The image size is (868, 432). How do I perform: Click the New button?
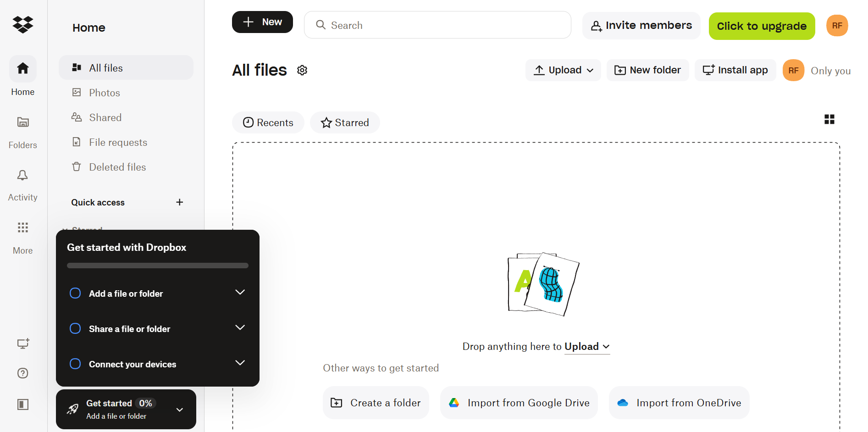262,22
